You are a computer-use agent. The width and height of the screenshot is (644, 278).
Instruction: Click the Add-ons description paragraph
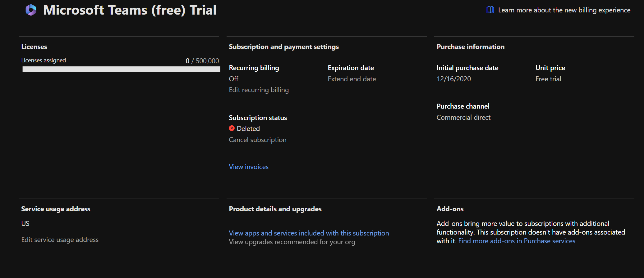[x=531, y=232]
